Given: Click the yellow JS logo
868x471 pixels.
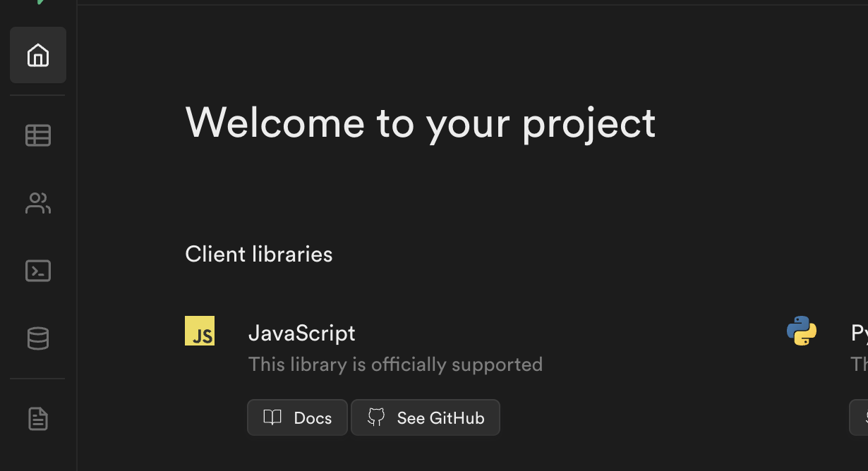Looking at the screenshot, I should coord(200,331).
